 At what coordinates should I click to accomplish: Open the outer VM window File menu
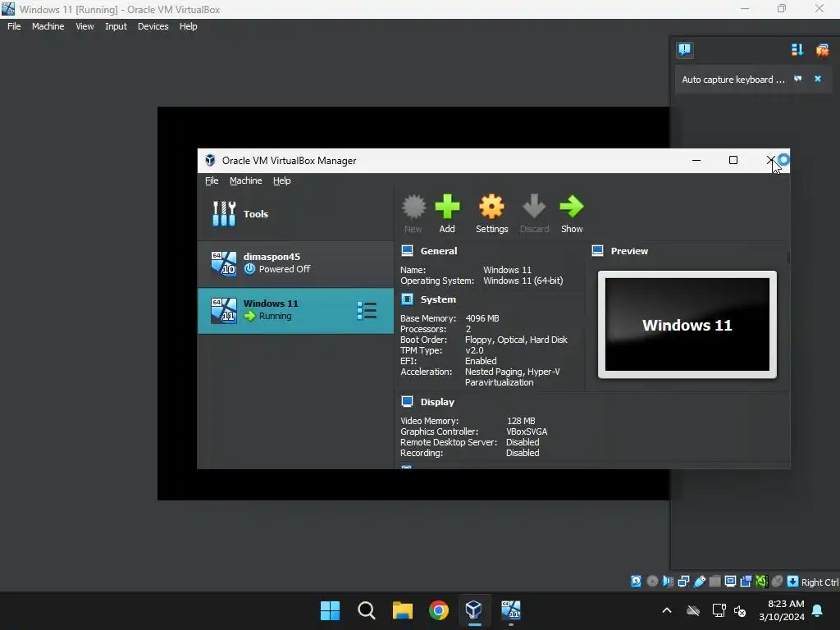pos(14,26)
